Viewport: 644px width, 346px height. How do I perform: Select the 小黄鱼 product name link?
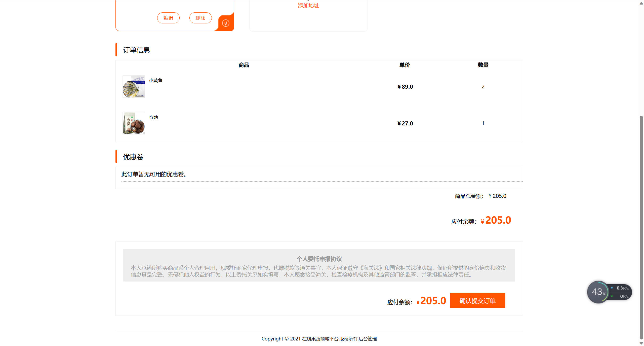(155, 80)
